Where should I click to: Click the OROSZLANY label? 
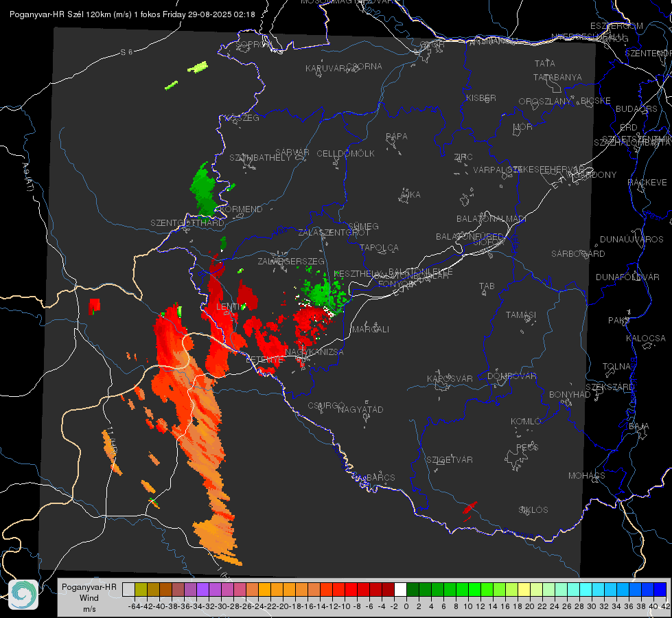click(545, 102)
